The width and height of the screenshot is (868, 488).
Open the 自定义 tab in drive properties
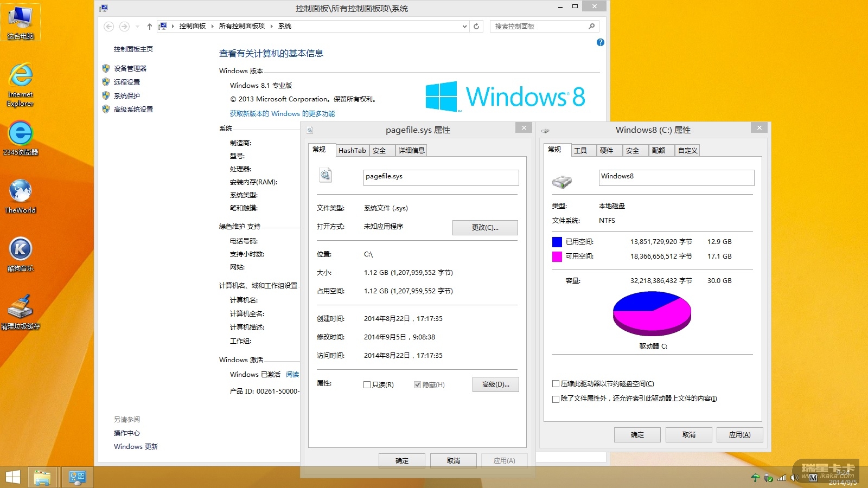(687, 151)
